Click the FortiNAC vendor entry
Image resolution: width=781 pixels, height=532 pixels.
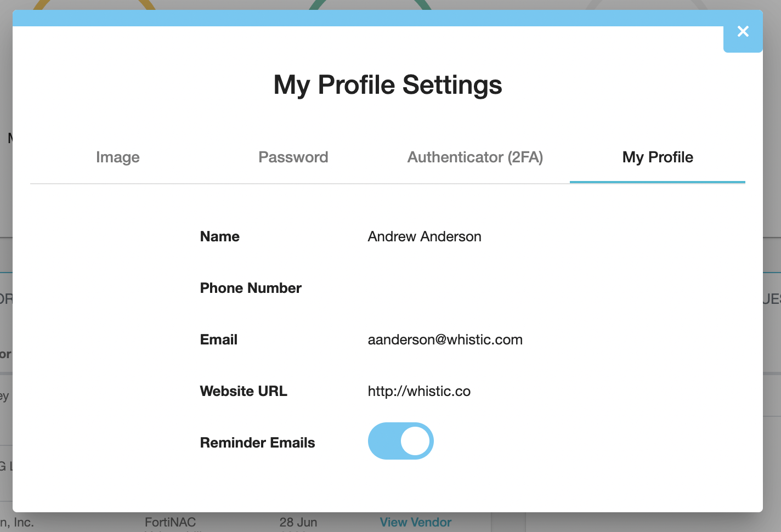[x=171, y=522]
